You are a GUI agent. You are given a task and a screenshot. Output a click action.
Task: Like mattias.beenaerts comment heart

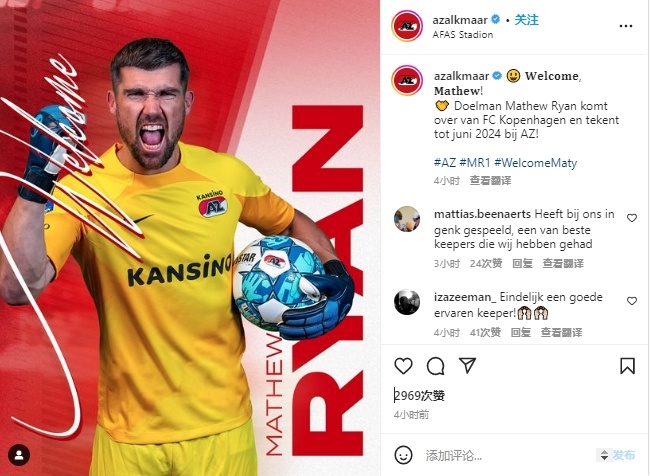[x=632, y=218]
